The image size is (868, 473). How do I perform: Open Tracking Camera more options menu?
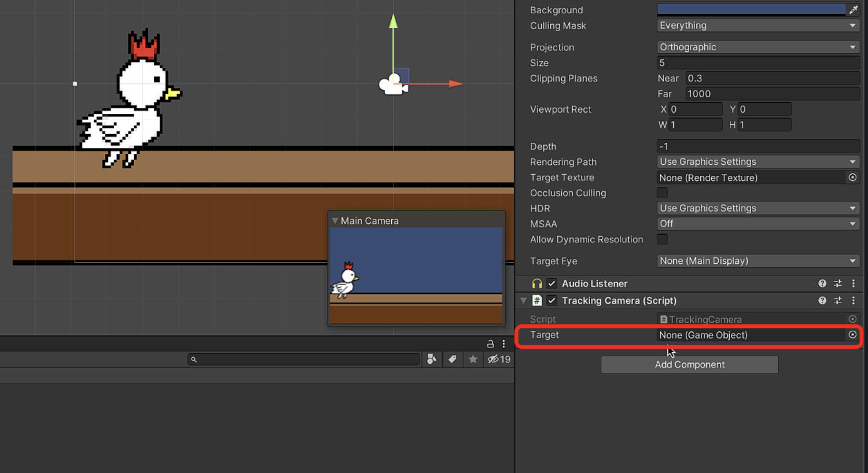[x=853, y=301]
